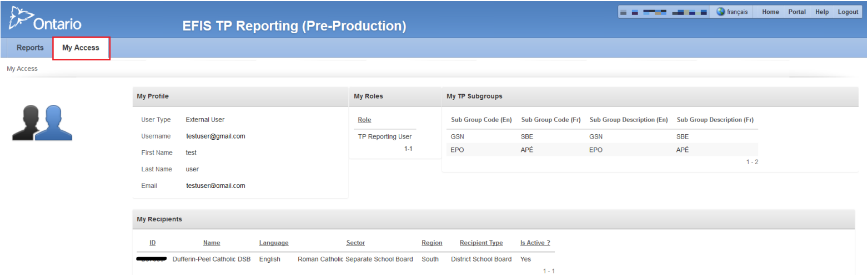The height and width of the screenshot is (275, 868).
Task: Log out using the Logout link
Action: click(848, 12)
